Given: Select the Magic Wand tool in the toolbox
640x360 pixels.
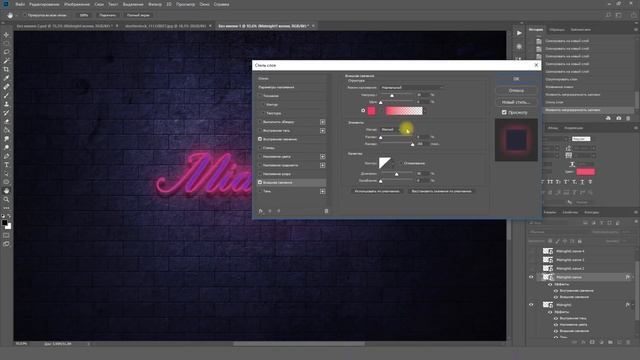Looking at the screenshot, I should (x=6, y=61).
